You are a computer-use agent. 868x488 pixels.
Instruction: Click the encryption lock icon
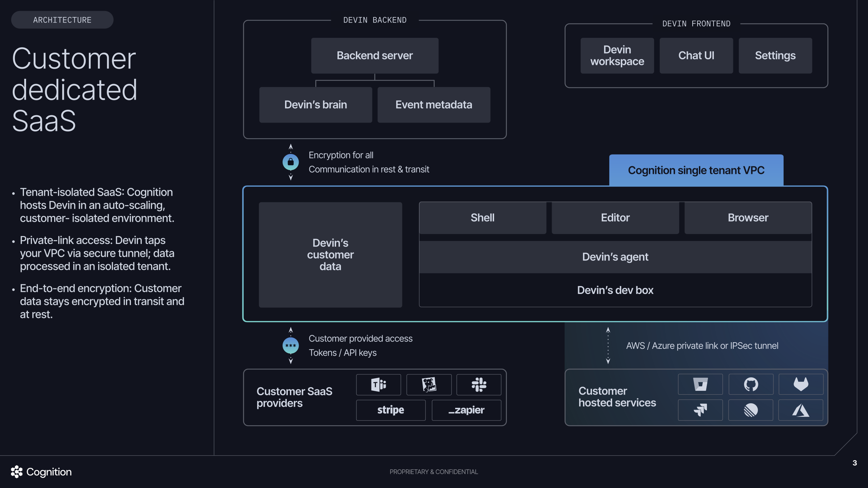point(291,162)
